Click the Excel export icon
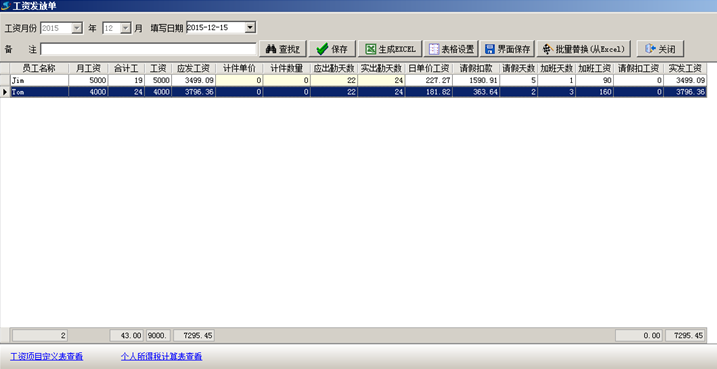The image size is (717, 369). 370,49
